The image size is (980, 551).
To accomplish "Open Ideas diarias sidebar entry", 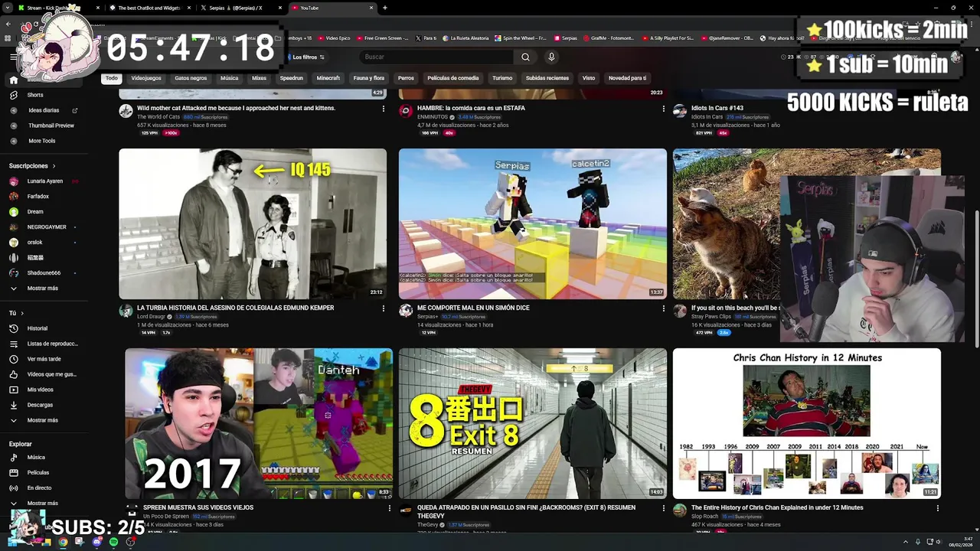I will click(x=44, y=110).
